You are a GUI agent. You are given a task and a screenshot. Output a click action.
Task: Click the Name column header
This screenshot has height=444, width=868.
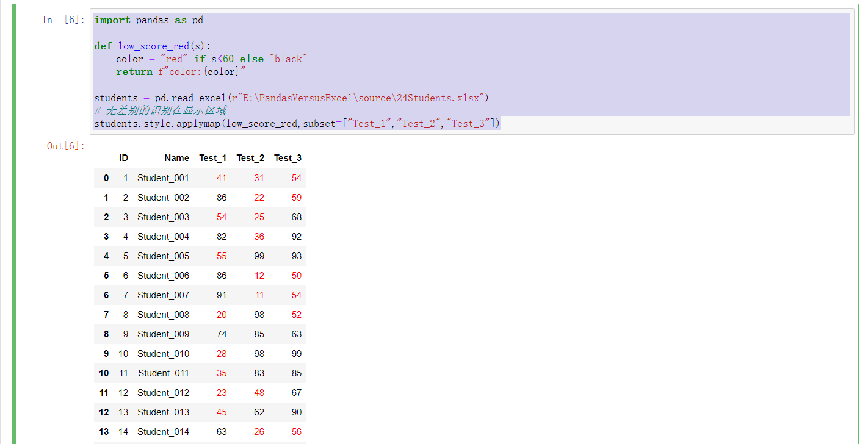pos(176,158)
